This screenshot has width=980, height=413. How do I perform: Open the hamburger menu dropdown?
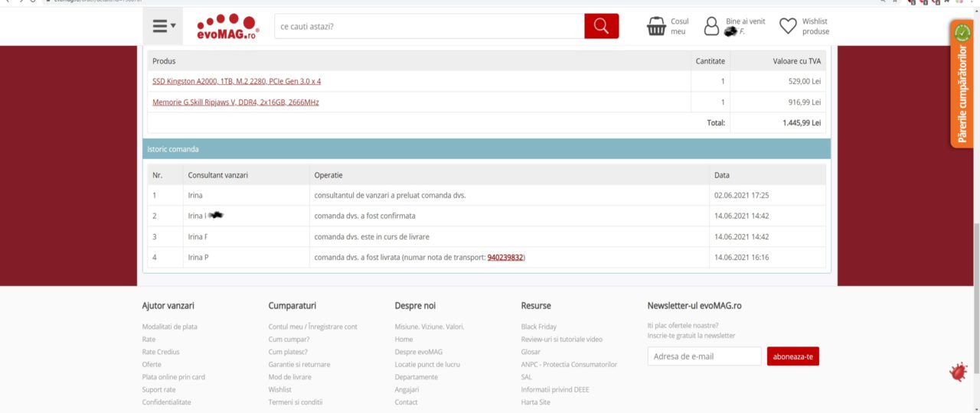164,26
